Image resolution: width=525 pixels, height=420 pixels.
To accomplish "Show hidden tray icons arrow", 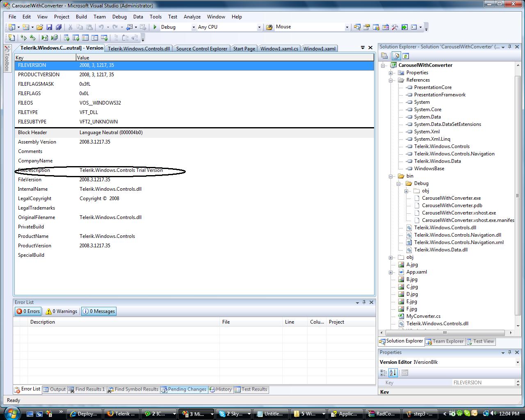I will (445, 413).
